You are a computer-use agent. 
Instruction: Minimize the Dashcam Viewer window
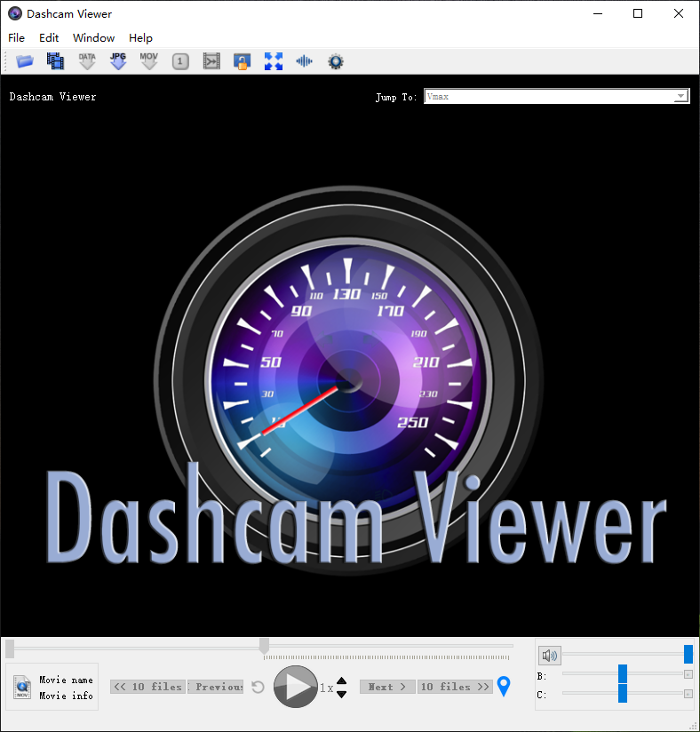598,13
